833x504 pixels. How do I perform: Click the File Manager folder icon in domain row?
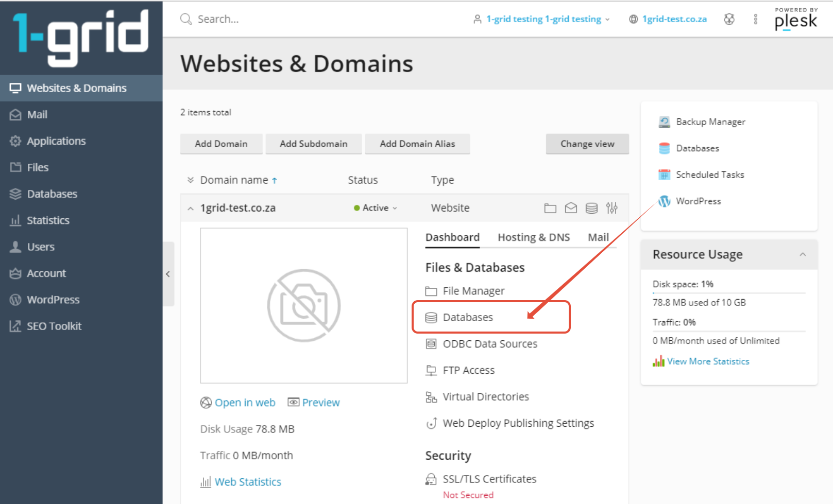coord(550,208)
